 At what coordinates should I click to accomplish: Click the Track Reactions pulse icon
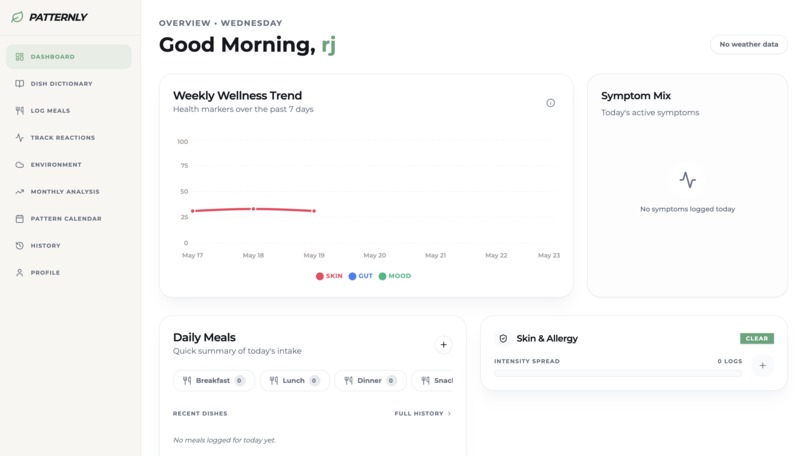pos(20,137)
